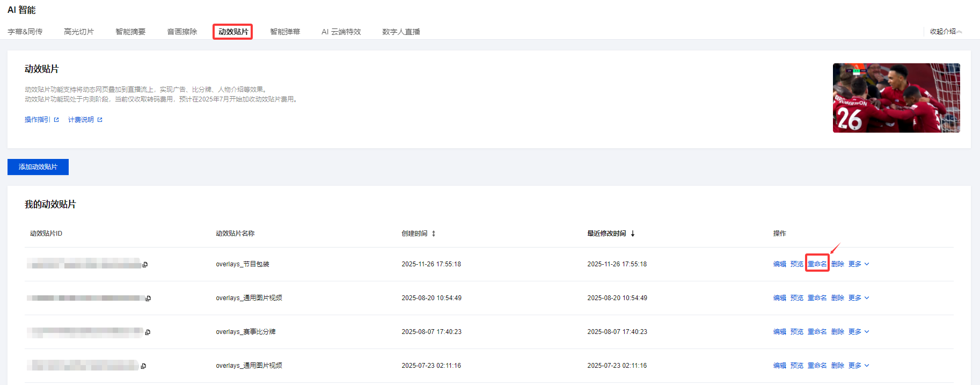This screenshot has height=385, width=980.
Task: Open 计费说明 external link icon
Action: click(100, 120)
